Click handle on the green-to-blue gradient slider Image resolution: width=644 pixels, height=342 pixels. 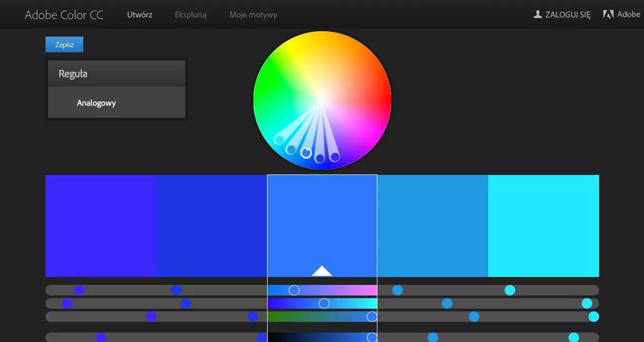pos(372,317)
